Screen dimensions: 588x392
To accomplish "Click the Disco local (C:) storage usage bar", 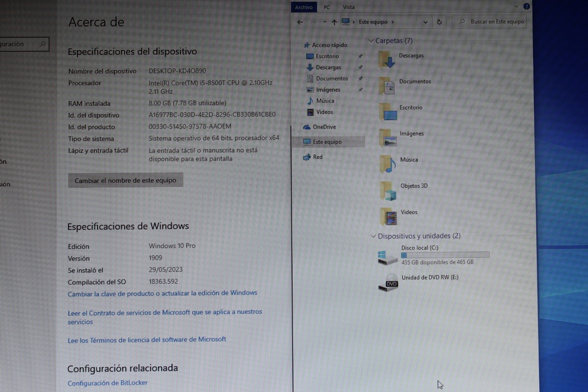I will [x=445, y=255].
